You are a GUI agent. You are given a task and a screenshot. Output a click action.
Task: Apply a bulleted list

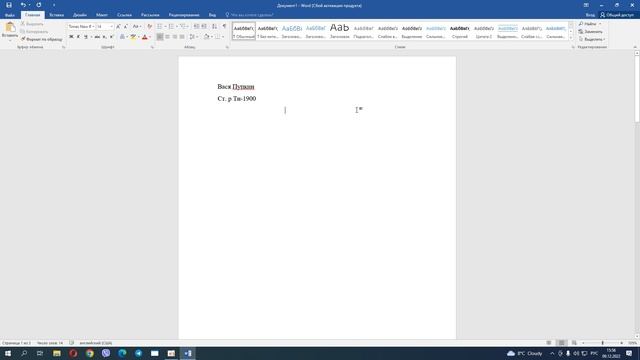tap(161, 27)
